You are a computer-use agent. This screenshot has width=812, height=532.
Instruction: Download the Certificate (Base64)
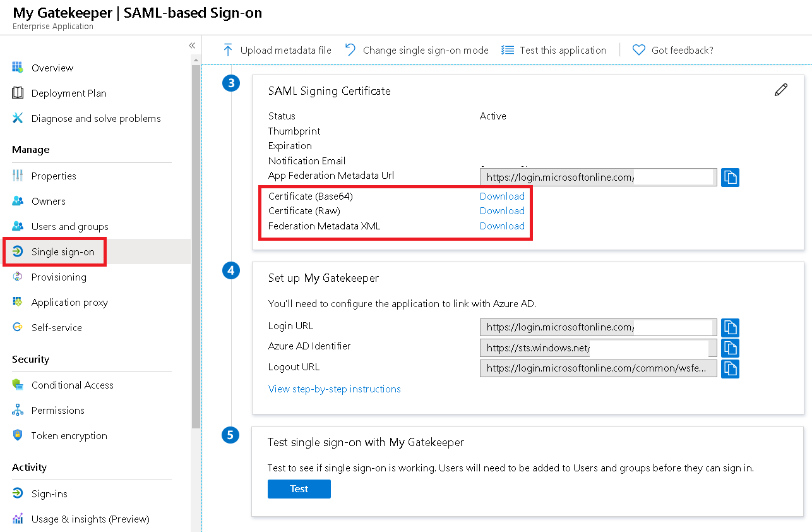click(x=502, y=196)
